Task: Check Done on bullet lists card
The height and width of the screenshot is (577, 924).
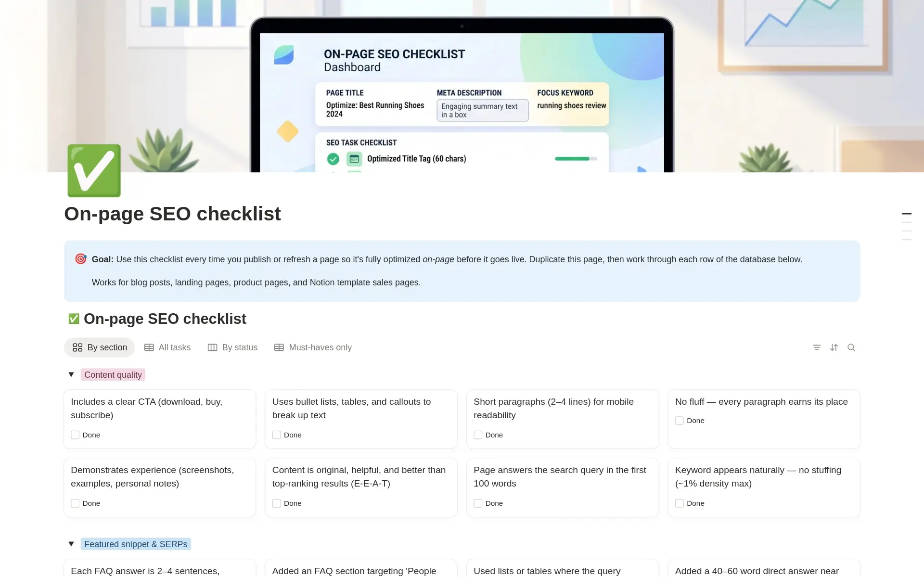Action: click(x=277, y=435)
